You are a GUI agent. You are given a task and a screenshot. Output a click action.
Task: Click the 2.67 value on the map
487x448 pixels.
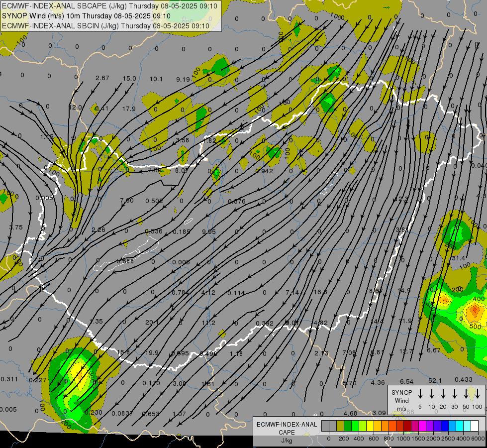click(102, 78)
